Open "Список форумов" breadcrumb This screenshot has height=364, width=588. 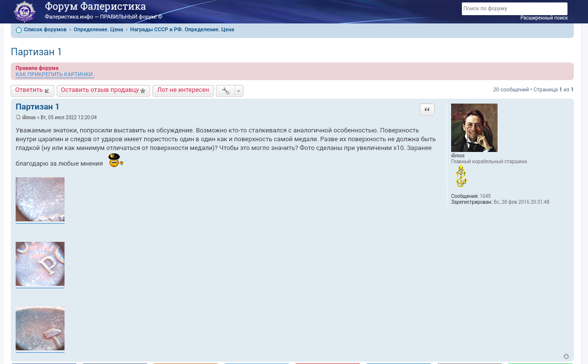[45, 30]
